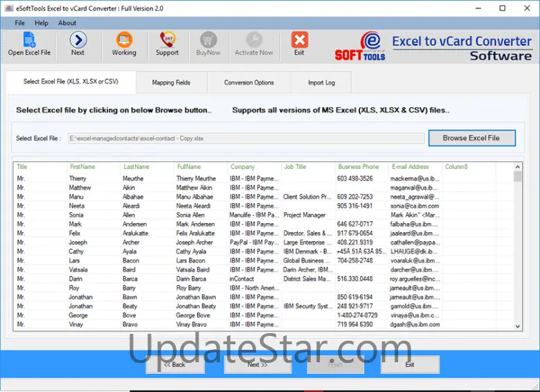Open the Working toolbar icon
This screenshot has height=392, width=540.
click(x=124, y=39)
